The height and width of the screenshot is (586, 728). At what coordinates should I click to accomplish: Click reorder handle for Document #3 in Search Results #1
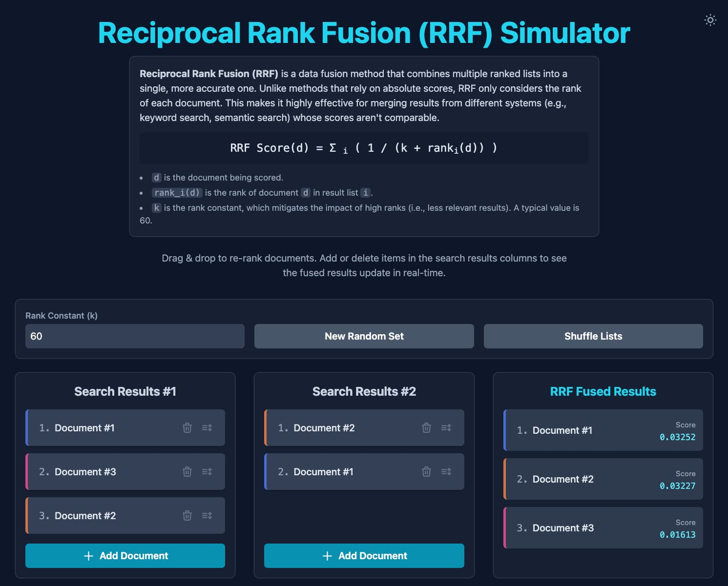207,472
